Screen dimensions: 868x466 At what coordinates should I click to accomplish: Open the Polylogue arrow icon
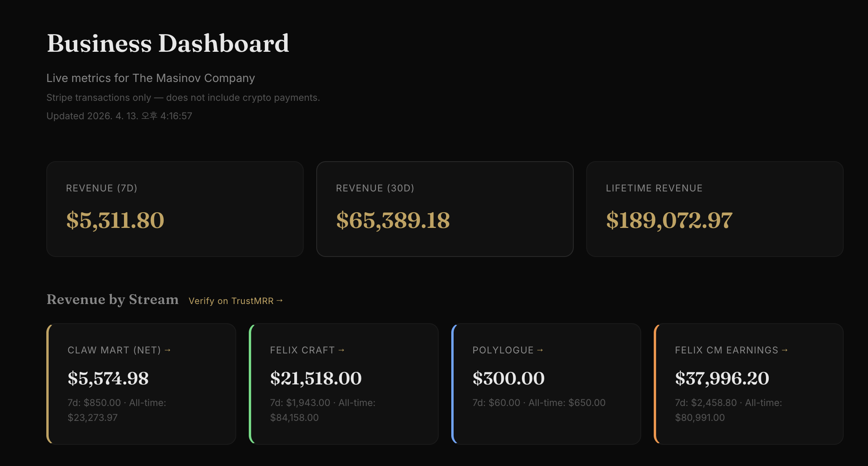pos(541,350)
